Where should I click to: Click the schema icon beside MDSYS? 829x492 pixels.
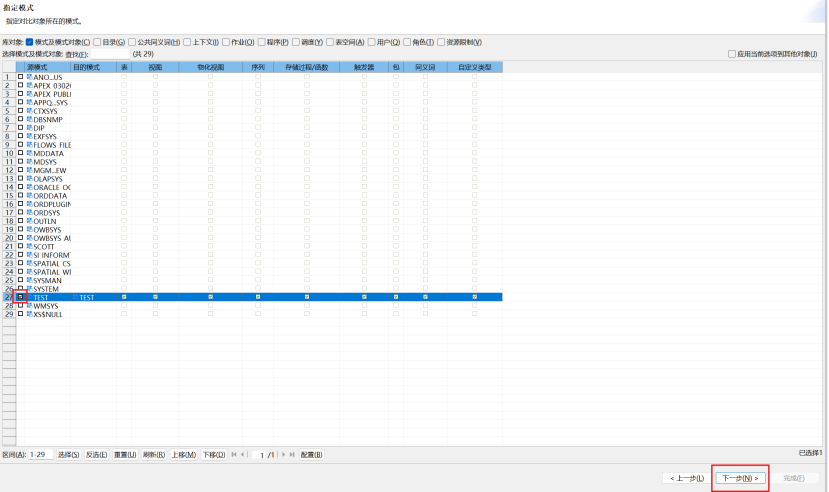[30, 162]
